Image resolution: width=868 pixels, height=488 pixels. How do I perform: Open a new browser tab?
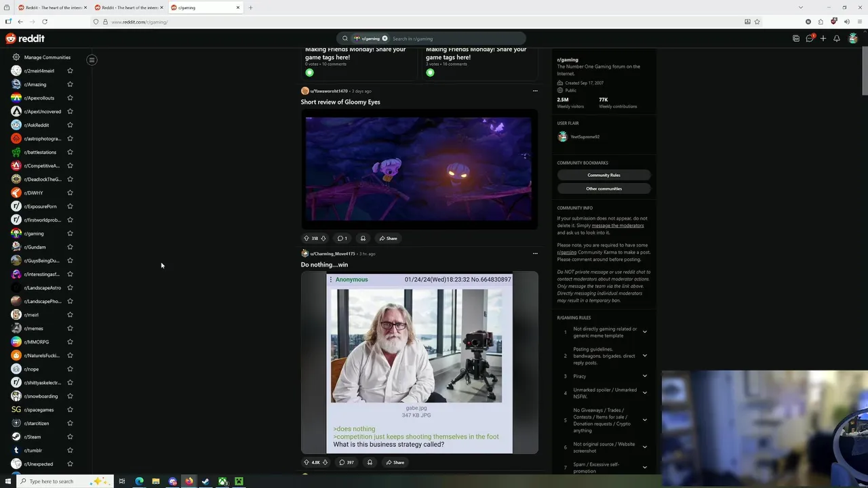coord(250,7)
